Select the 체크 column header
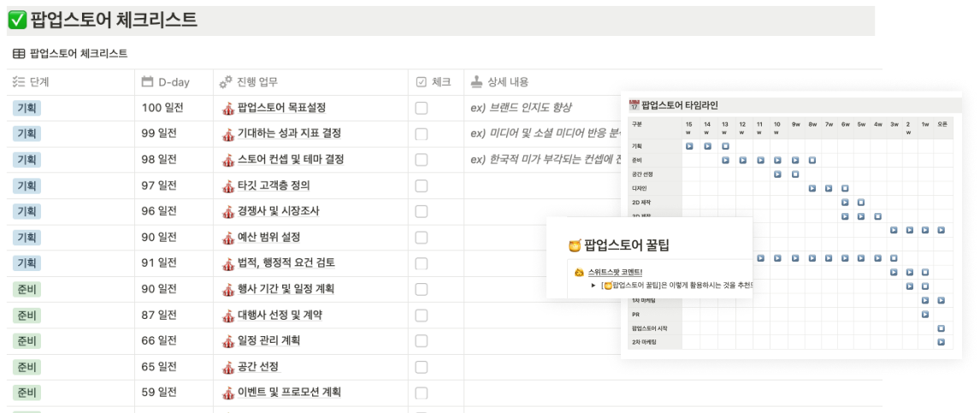980x413 pixels. [436, 82]
